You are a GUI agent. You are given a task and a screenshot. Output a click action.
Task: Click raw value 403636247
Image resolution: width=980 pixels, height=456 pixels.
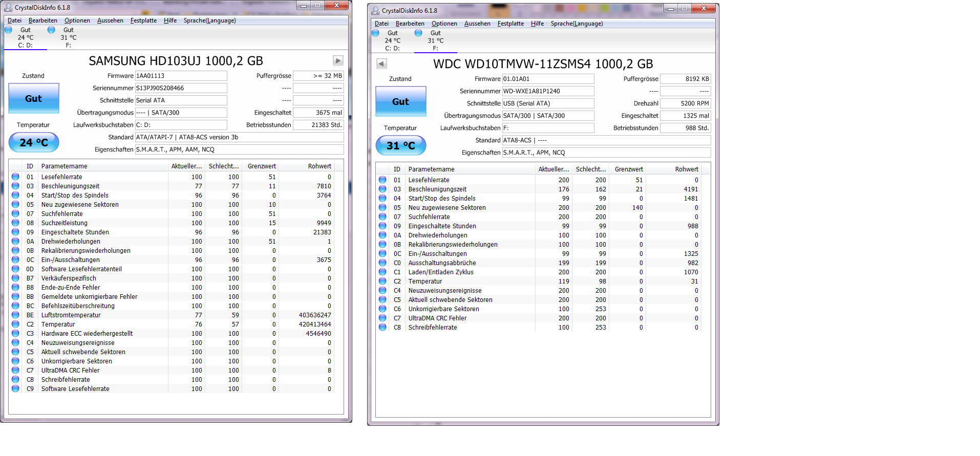(x=315, y=315)
